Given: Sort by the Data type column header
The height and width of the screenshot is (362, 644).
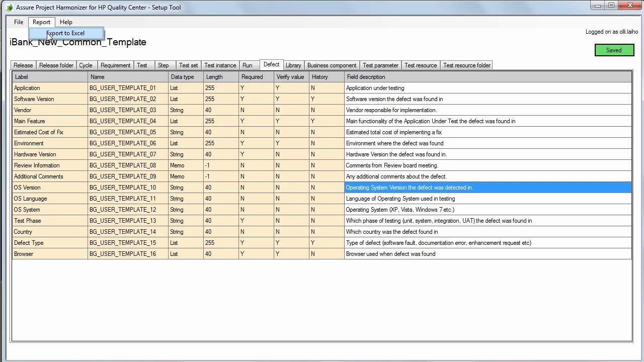Looking at the screenshot, I should (186, 77).
